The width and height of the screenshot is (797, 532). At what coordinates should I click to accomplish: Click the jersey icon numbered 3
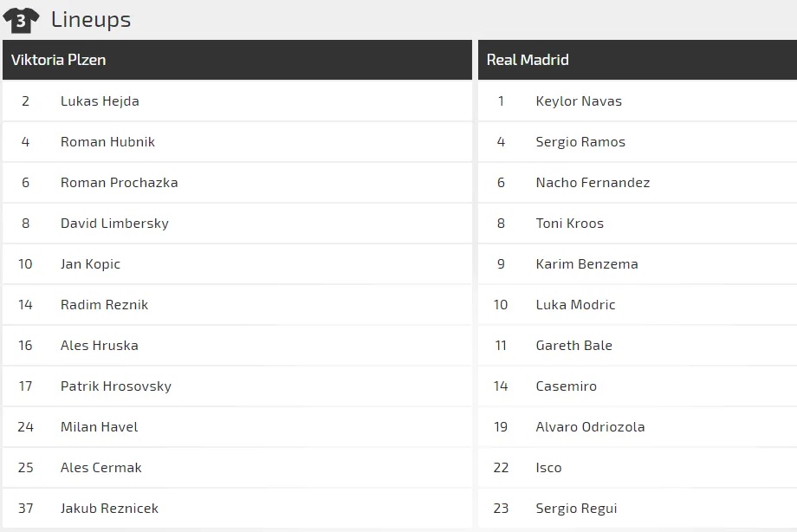[21, 20]
